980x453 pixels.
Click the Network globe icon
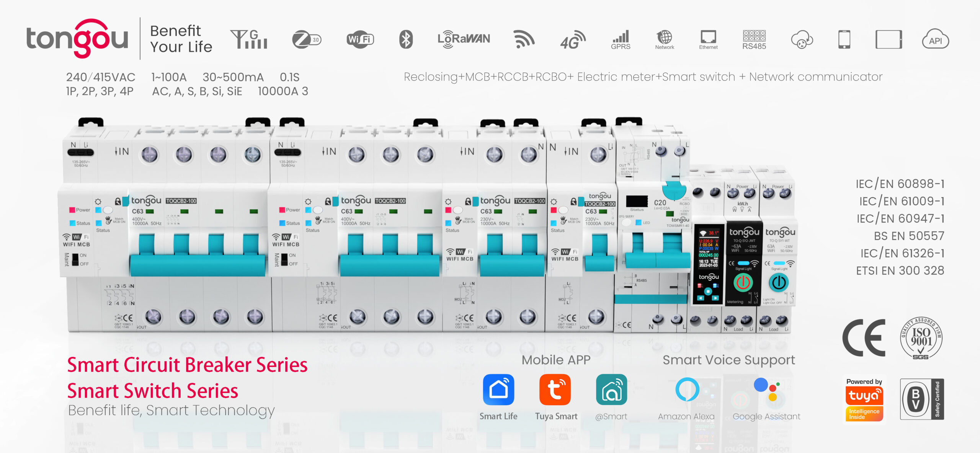pyautogui.click(x=665, y=40)
